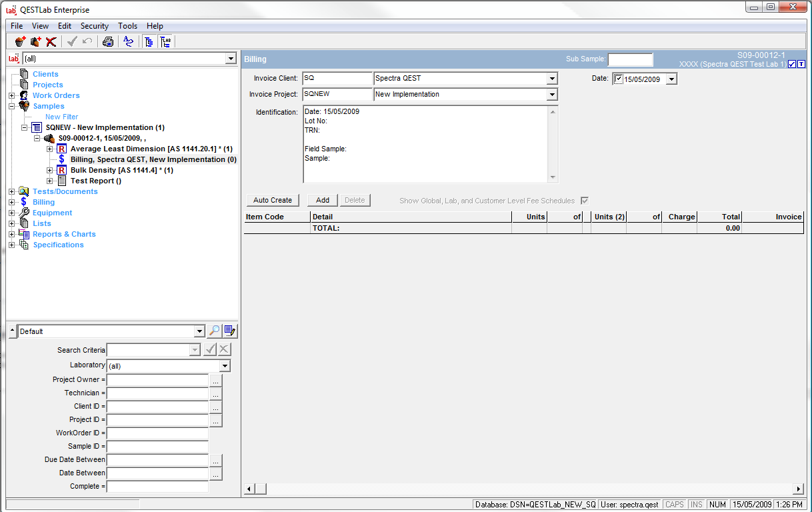This screenshot has height=512, width=812.
Task: Open the Invoice Client name dropdown
Action: click(552, 79)
